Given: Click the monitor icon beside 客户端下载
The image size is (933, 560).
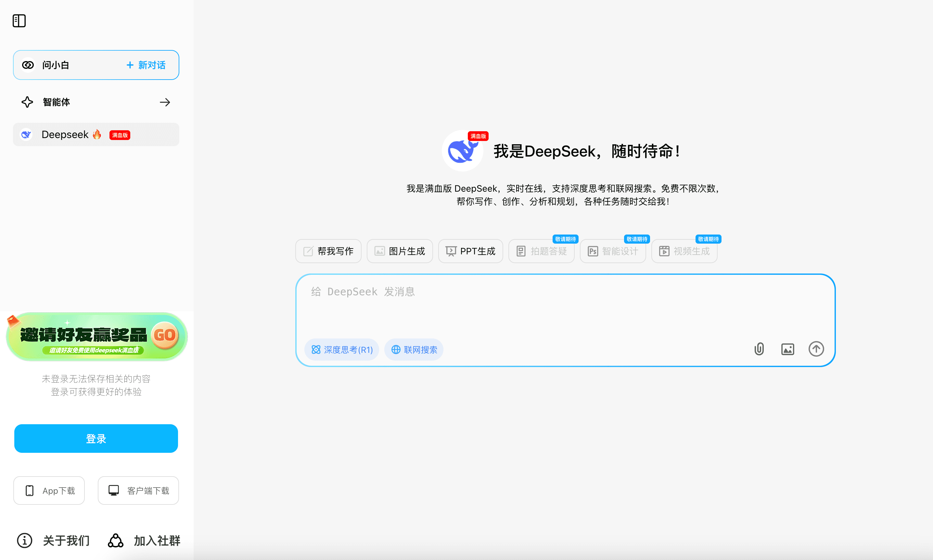Looking at the screenshot, I should click(x=114, y=490).
